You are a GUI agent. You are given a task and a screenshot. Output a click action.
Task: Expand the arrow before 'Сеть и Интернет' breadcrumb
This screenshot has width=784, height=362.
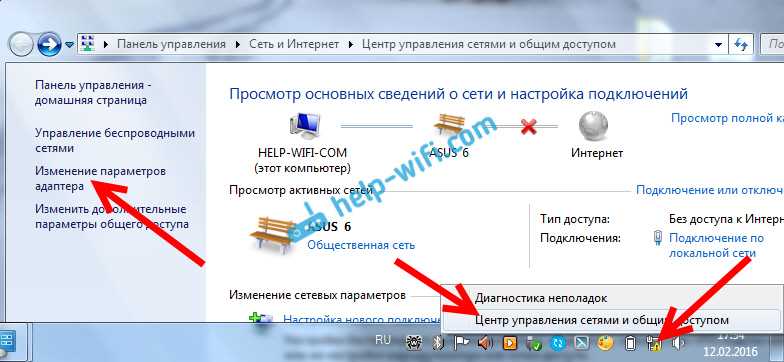point(238,44)
